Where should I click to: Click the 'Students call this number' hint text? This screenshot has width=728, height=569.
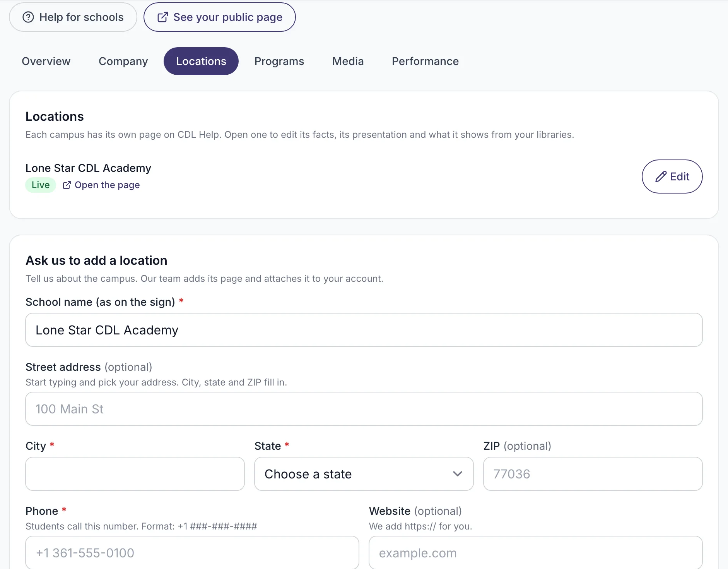[x=141, y=526]
